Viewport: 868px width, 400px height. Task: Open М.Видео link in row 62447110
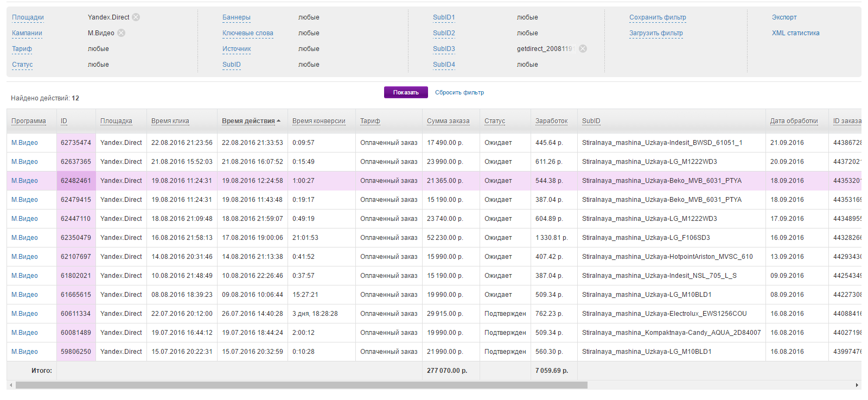coord(25,219)
